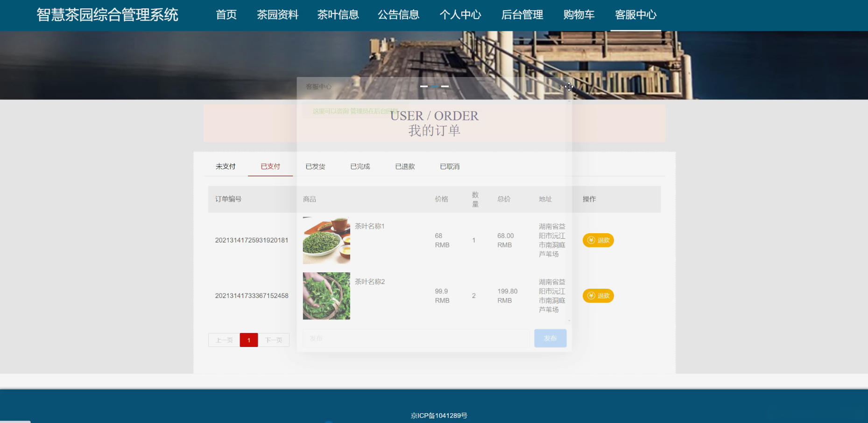Select the first banner carousel indicator

pos(424,86)
